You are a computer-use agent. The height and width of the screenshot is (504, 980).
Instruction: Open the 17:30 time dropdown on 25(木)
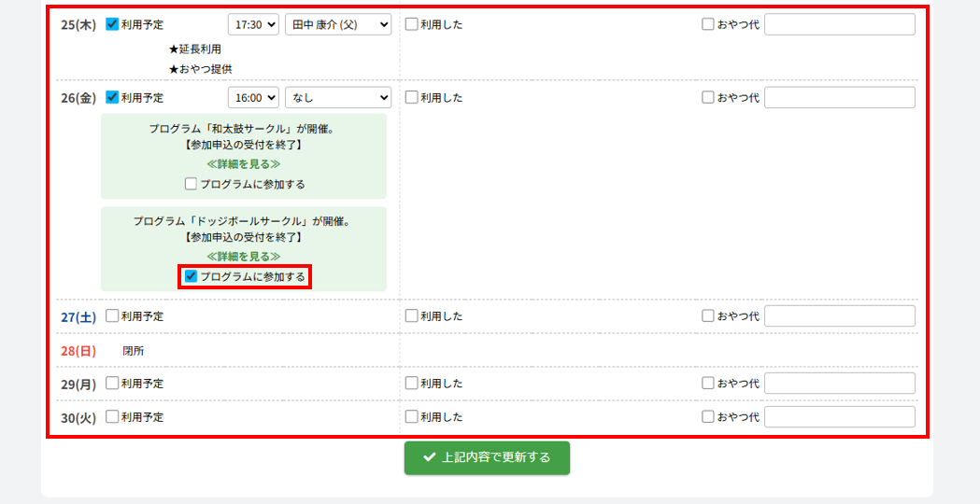[x=253, y=24]
